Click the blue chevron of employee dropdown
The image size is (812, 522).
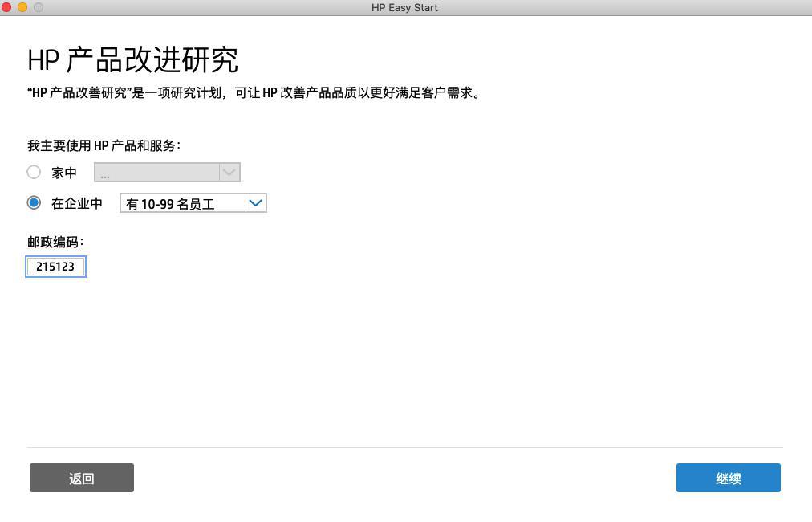[255, 203]
